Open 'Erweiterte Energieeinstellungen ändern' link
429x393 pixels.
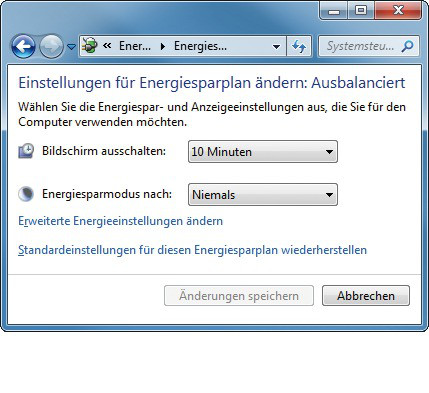[x=120, y=221]
